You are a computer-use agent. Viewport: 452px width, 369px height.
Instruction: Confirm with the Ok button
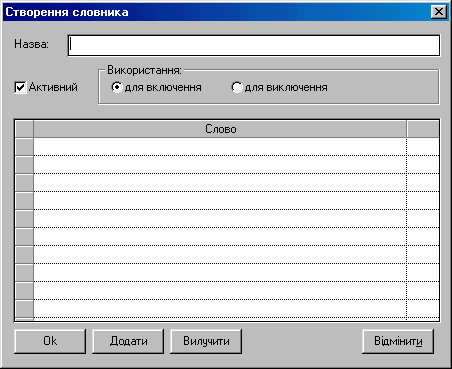(50, 341)
